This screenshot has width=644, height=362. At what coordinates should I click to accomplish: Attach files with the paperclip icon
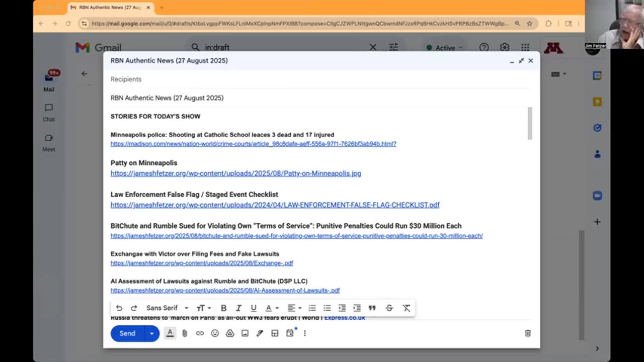[185, 333]
